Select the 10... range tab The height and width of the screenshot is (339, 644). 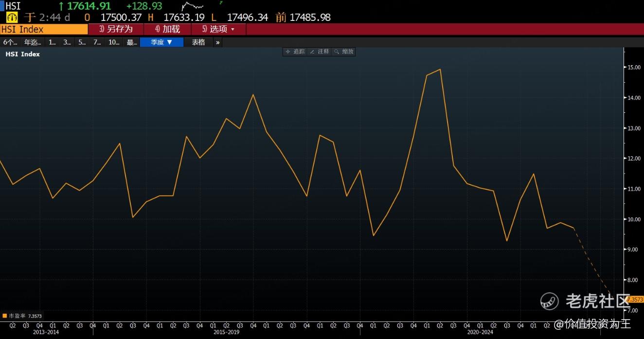(x=114, y=42)
